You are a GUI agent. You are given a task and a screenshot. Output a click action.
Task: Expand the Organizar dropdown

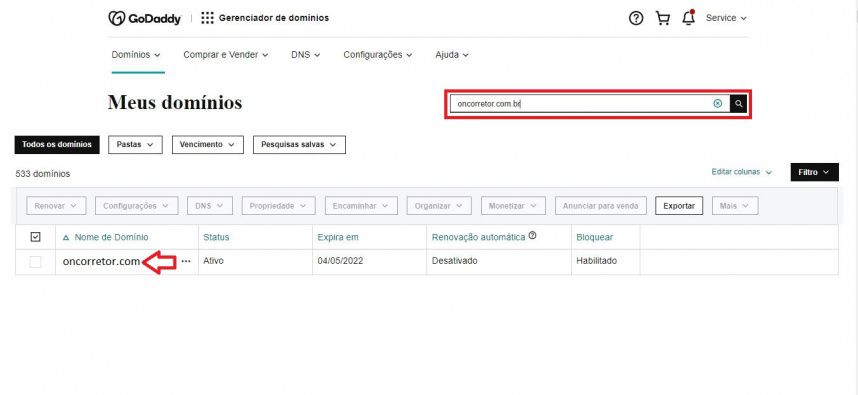click(x=439, y=206)
